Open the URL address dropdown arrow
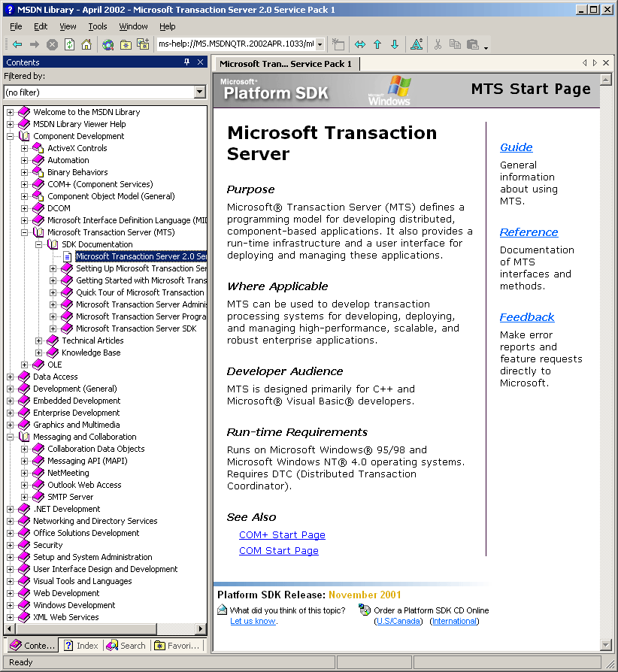Screen dimensions: 618x672 (x=320, y=44)
